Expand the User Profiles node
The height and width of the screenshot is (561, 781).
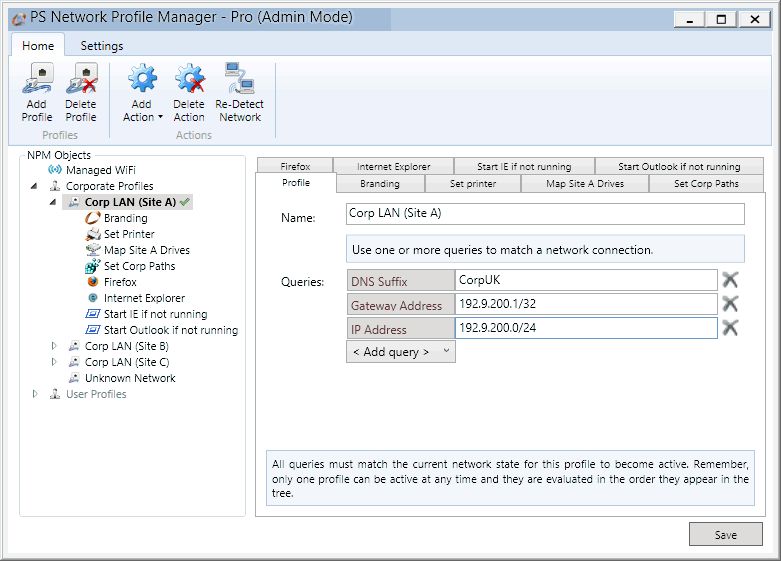pos(35,394)
